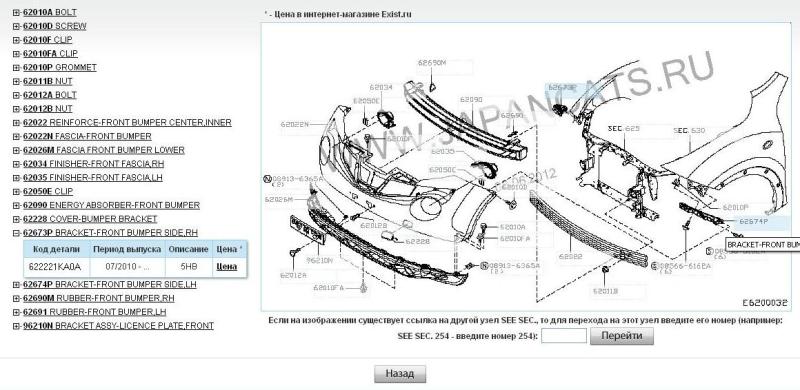Expand the 96210N BRACKET ASSY-LICENCE PLATE node
Screen dimensions: 800x390
16,326
